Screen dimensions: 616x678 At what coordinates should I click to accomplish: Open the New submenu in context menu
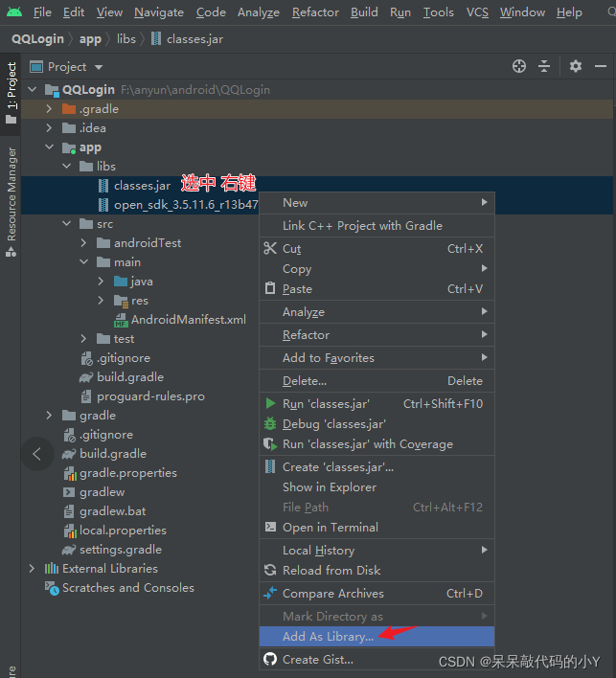point(376,202)
